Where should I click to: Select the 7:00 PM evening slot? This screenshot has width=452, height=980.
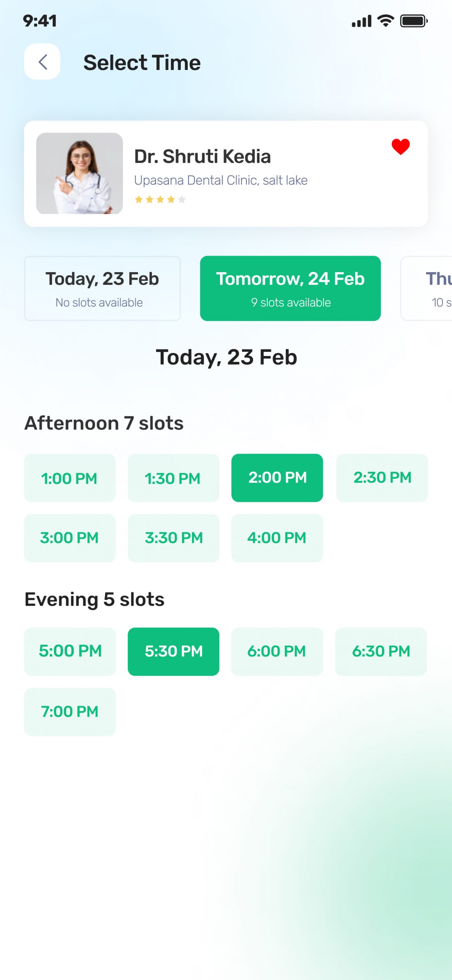70,712
